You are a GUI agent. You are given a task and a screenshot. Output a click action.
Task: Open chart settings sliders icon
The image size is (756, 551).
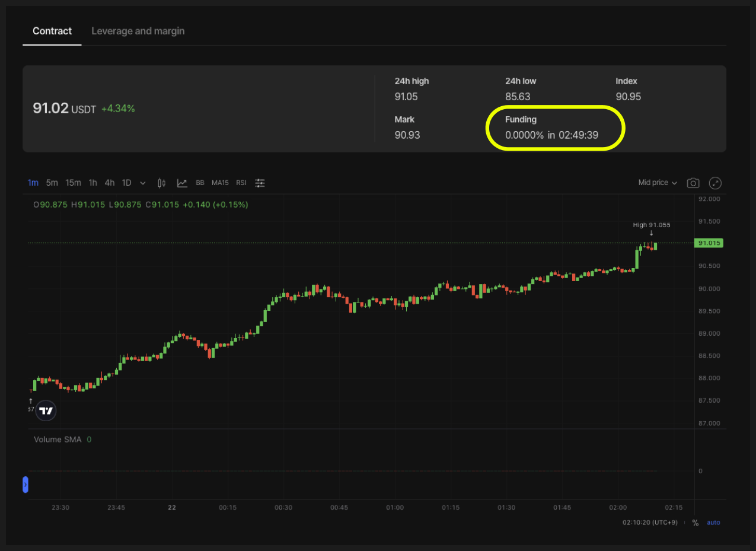(x=260, y=183)
